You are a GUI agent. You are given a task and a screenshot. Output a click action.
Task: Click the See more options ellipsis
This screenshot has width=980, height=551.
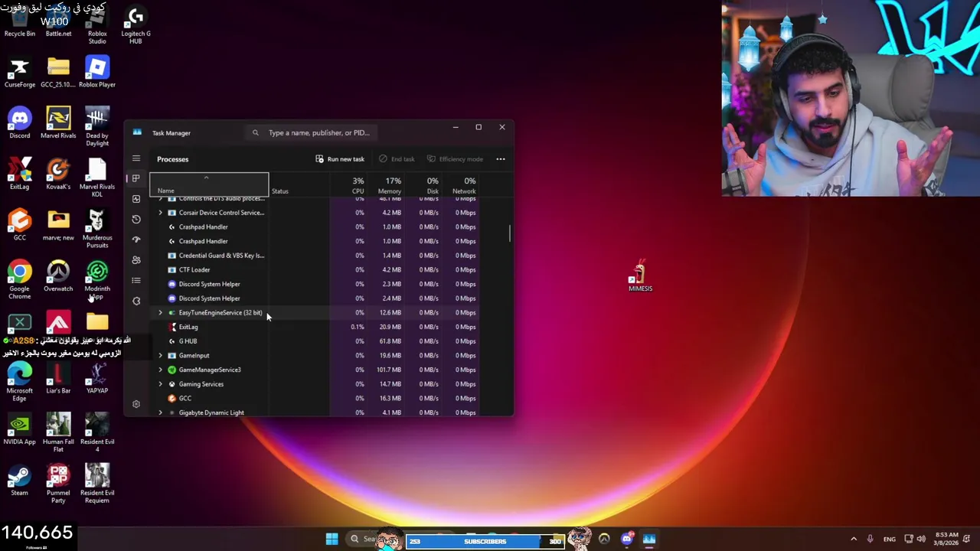[501, 159]
